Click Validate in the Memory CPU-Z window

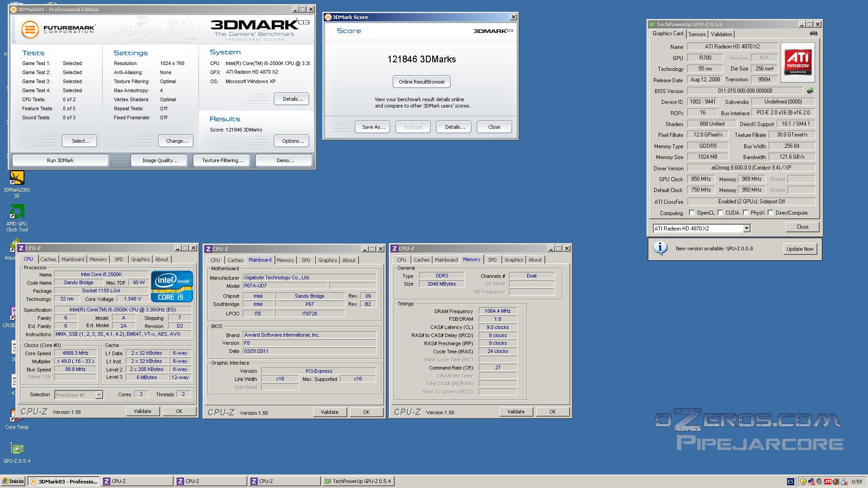516,412
